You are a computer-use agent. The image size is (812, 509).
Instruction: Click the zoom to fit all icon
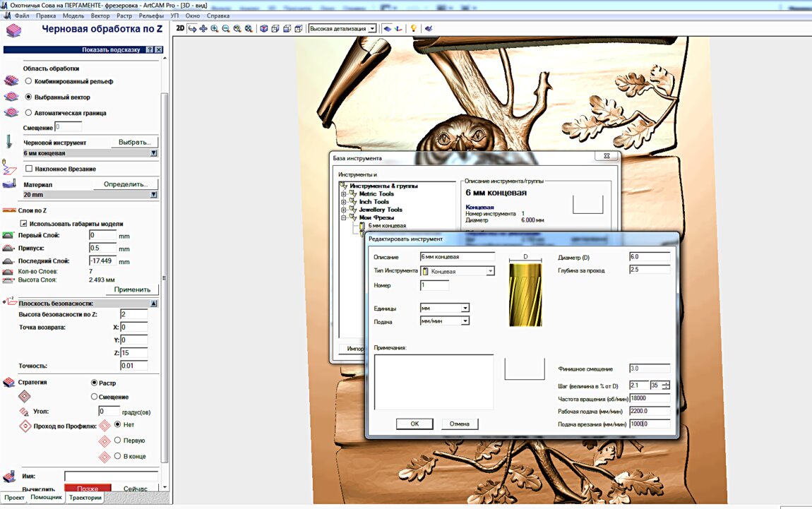point(249,28)
